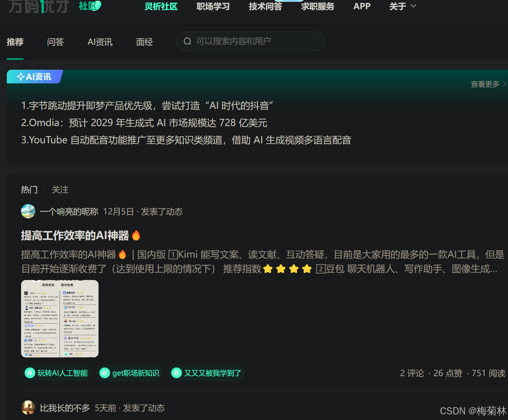The width and height of the screenshot is (508, 420).
Task: Click the 751 阅读 count
Action: (x=488, y=373)
